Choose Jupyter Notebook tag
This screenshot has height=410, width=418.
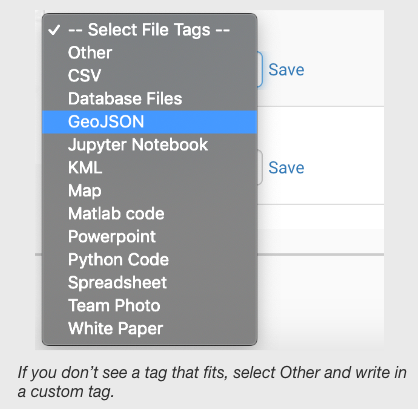(149, 145)
